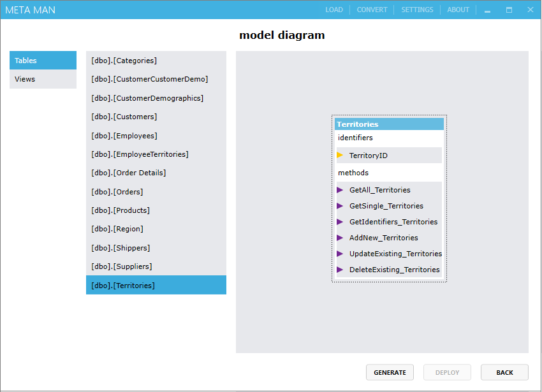Click the GENERATE button
Screen dimensions: 542x392
(390, 372)
